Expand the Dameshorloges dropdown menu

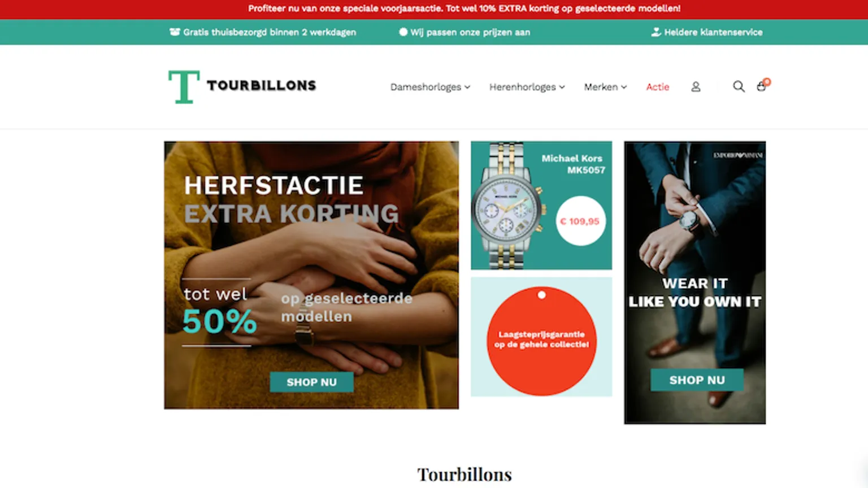point(430,87)
